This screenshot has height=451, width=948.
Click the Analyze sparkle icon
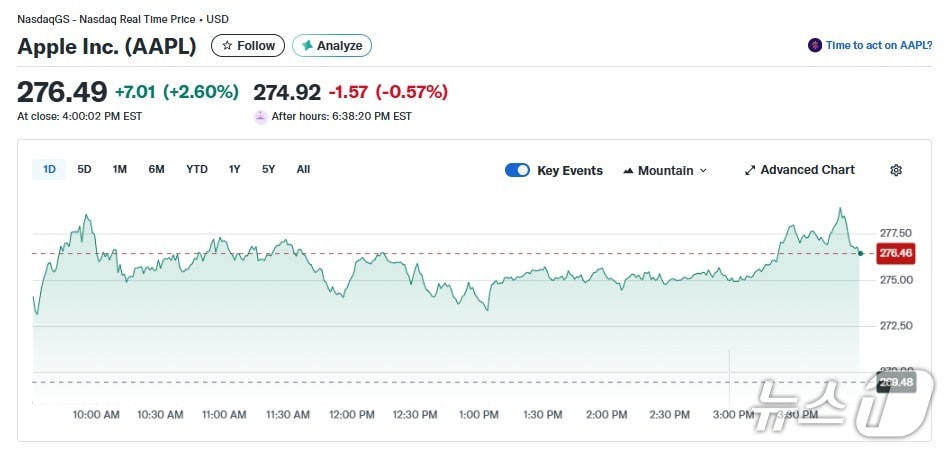[x=307, y=46]
